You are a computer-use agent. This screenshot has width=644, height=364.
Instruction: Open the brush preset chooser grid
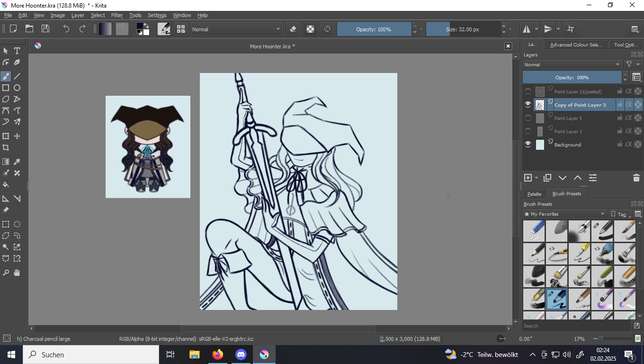click(x=181, y=29)
